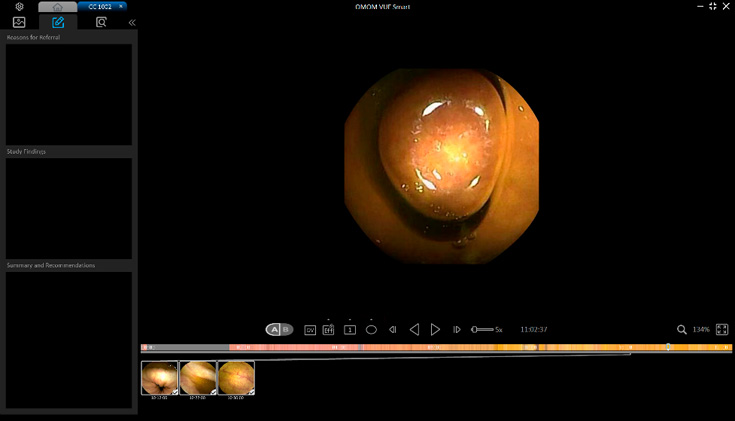
Task: Collapse the left sidebar panel
Action: [x=131, y=22]
